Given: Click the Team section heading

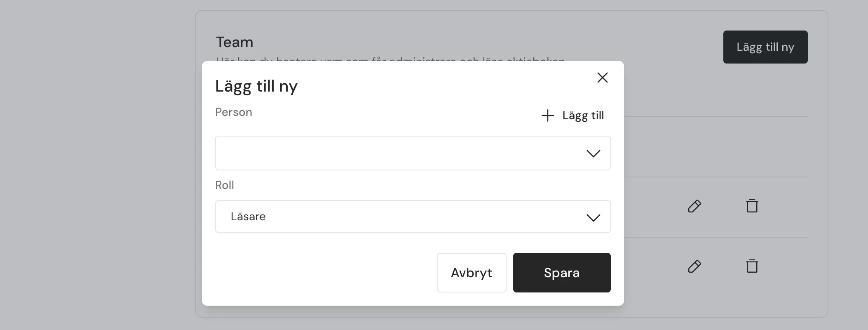Looking at the screenshot, I should pos(235,42).
